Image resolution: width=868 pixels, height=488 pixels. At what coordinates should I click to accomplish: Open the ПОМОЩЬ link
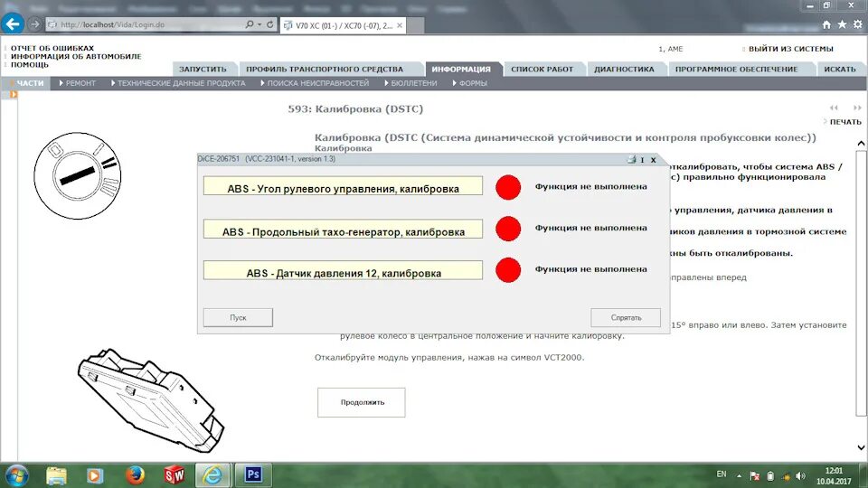(x=29, y=65)
